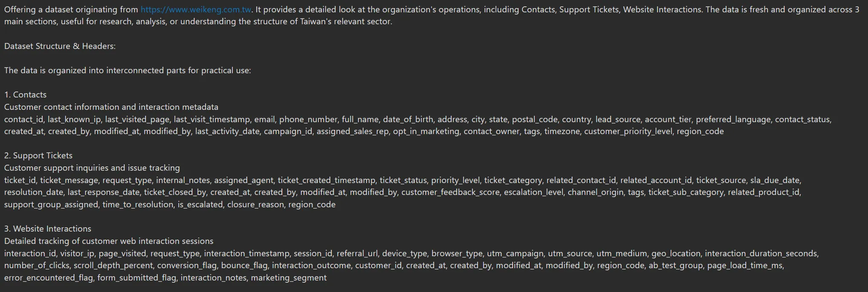Click the "Dataset Structure & Headers:" heading
The height and width of the screenshot is (292, 868).
pyautogui.click(x=60, y=46)
